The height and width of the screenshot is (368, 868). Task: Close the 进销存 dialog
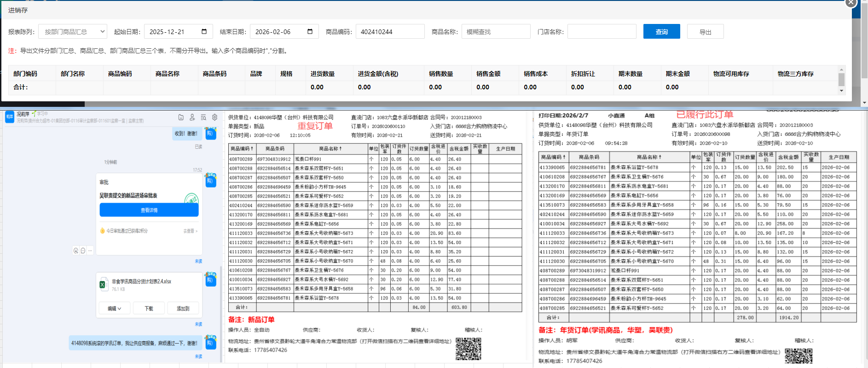click(x=851, y=3)
